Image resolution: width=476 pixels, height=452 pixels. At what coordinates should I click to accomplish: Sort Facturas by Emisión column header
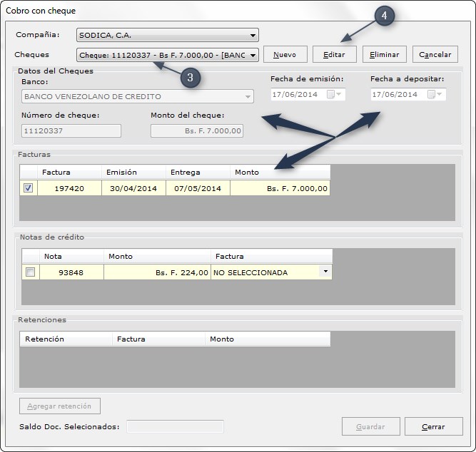(x=133, y=172)
